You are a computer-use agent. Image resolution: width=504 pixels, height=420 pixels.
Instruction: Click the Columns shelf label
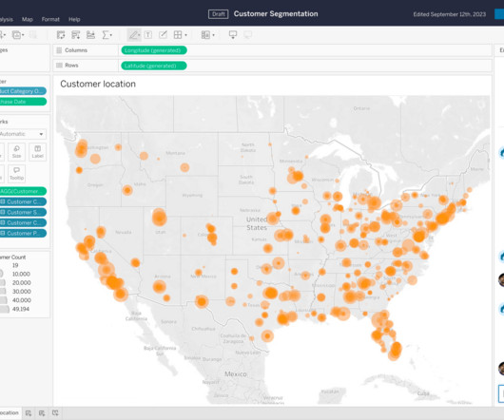click(76, 50)
